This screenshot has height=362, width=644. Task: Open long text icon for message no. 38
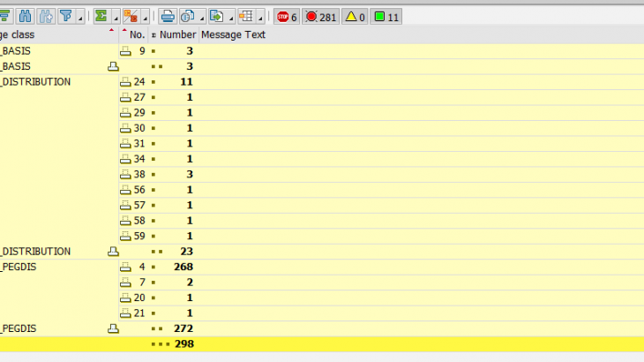pyautogui.click(x=125, y=174)
